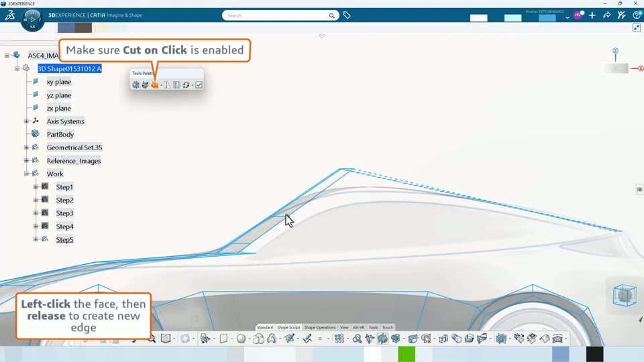Screen dimensions: 644x362
Task: Click the vertical-bars icon in Tools Palette
Action: 176,85
